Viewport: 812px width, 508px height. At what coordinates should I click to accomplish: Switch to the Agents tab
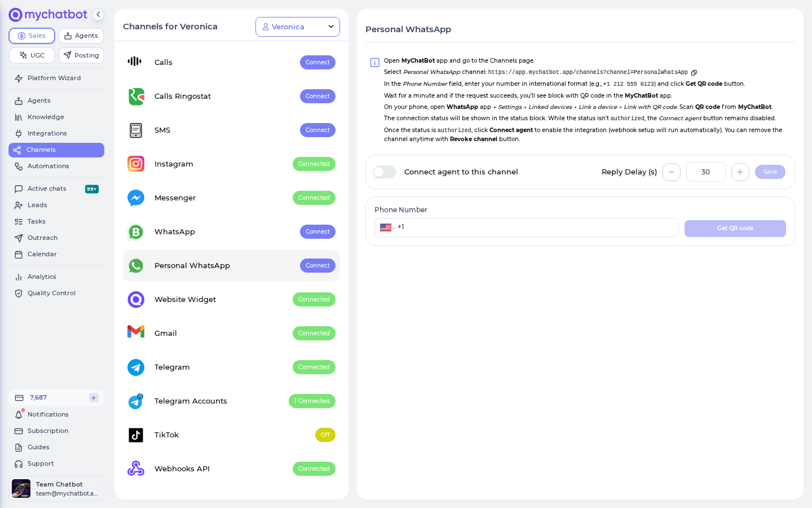(81, 36)
